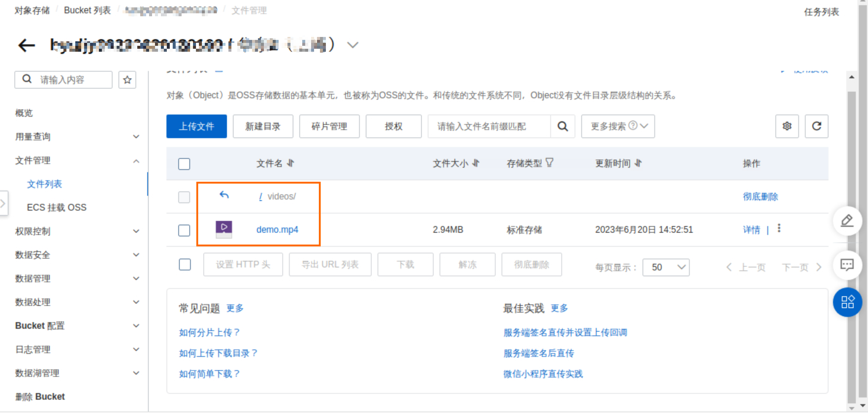Check the select-all checkbox in table header
Screen dimensions: 868x413
[184, 164]
